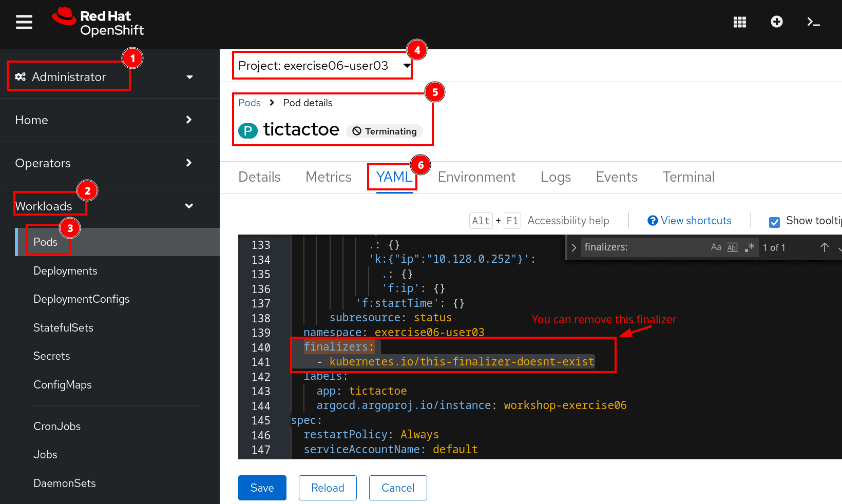
Task: Switch to the Logs tab
Action: tap(556, 177)
